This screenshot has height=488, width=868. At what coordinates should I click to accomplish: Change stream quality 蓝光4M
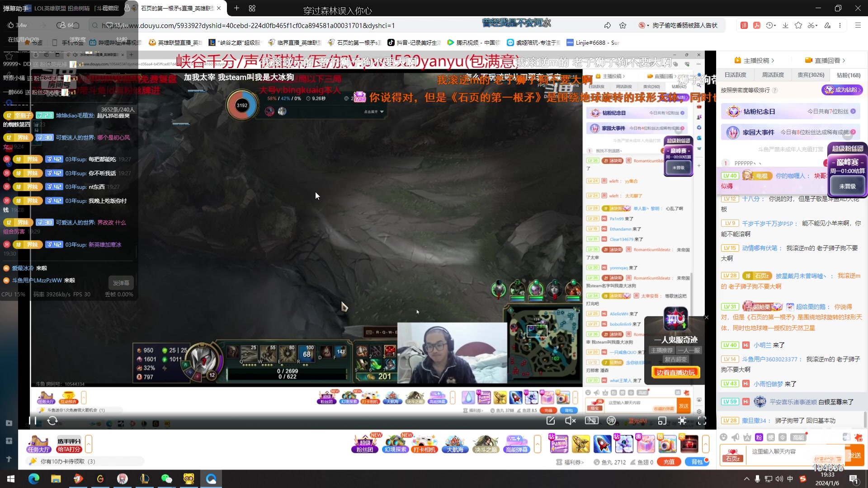click(x=637, y=421)
